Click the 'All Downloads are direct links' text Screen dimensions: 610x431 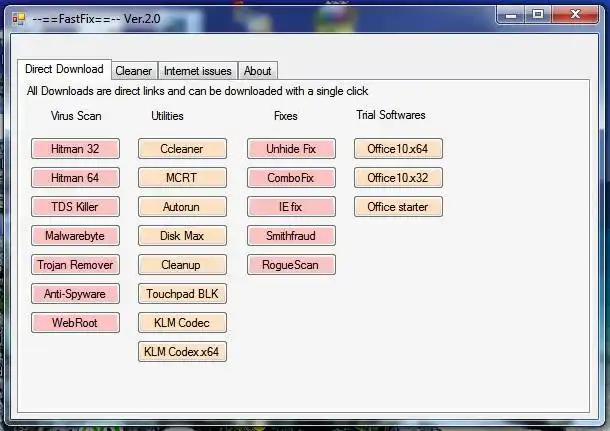coord(197,91)
